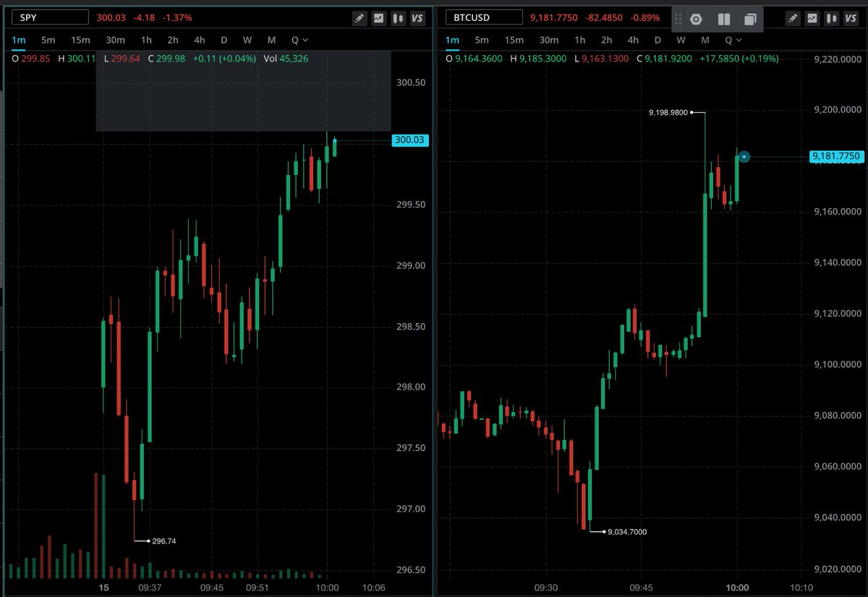Select 1h timeframe in SPY chart

pos(146,40)
